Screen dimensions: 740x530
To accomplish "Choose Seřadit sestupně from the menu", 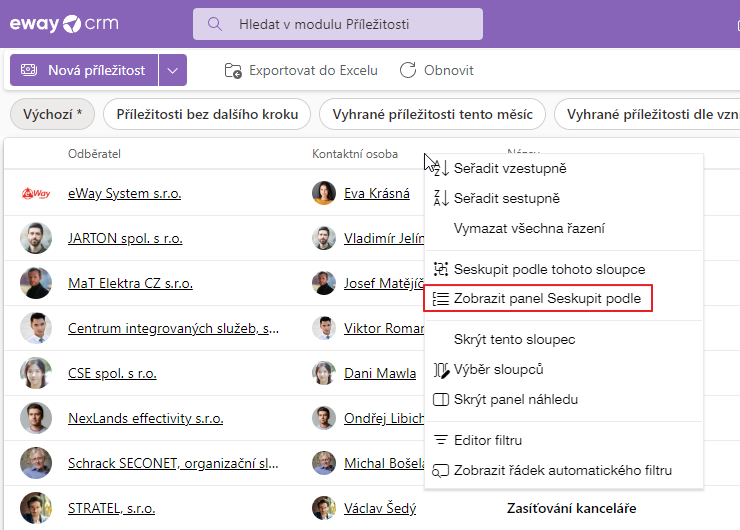I will pyautogui.click(x=564, y=198).
